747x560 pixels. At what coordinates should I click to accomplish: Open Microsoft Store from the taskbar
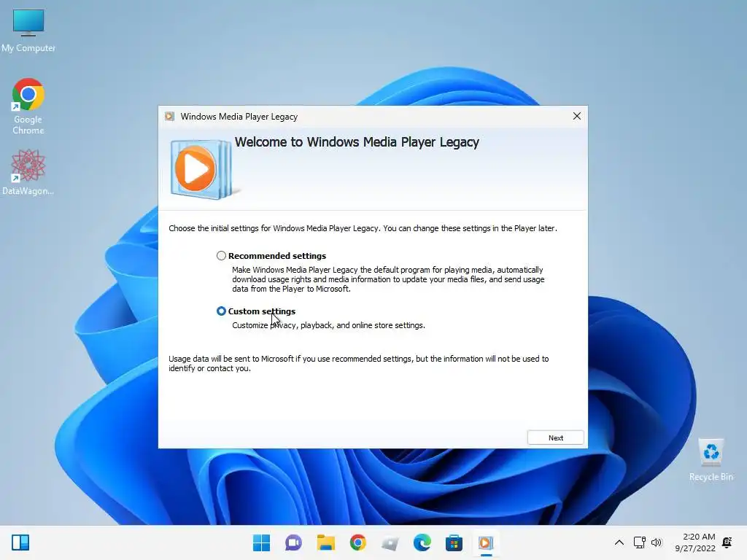point(454,542)
